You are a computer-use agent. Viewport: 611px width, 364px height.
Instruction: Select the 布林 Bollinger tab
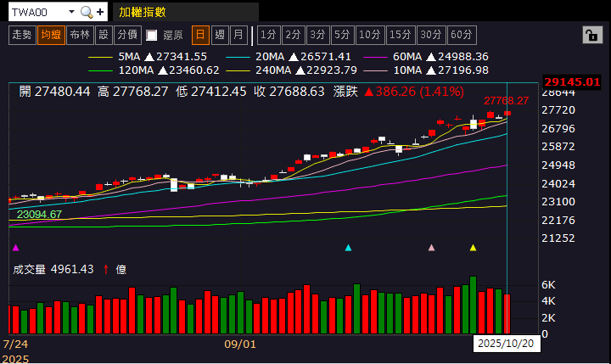point(80,35)
